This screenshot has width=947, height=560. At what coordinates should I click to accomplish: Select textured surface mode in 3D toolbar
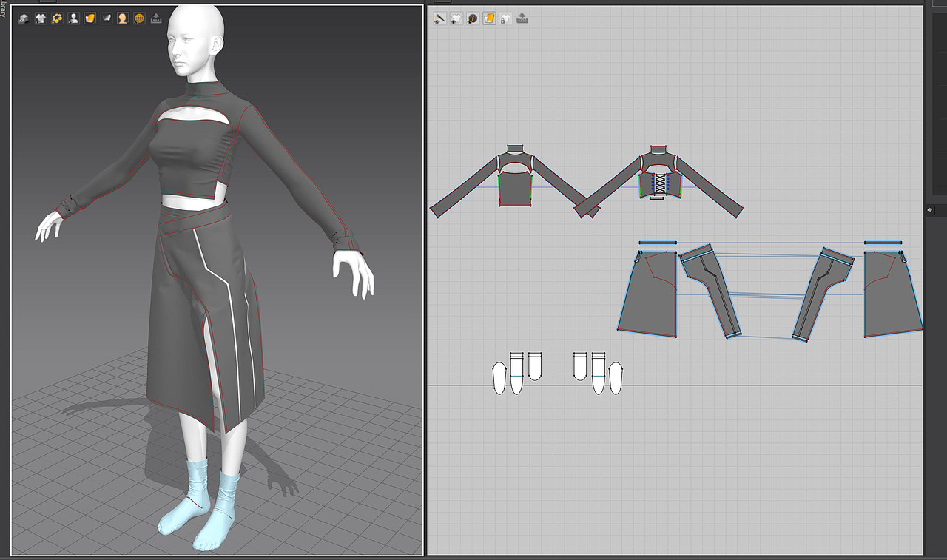[x=90, y=18]
